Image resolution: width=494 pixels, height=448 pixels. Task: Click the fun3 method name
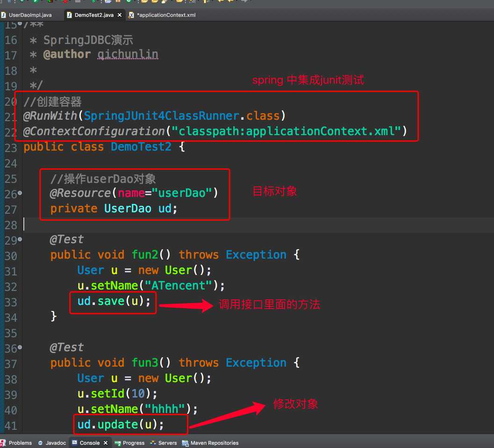(x=144, y=362)
